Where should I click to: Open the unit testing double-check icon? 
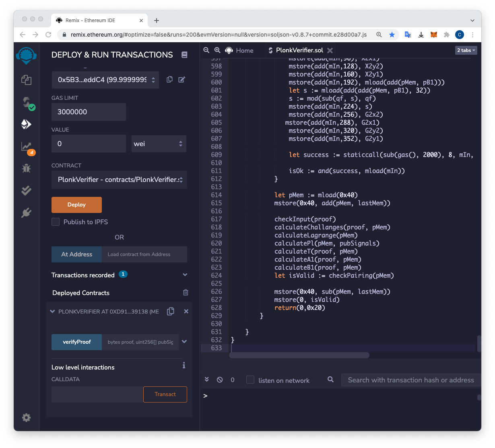[27, 190]
